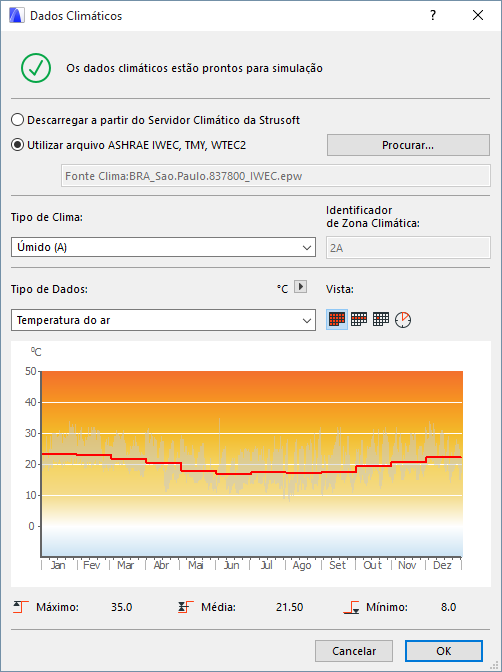
Task: Click the climate zone identifier field 2A
Action: 408,248
